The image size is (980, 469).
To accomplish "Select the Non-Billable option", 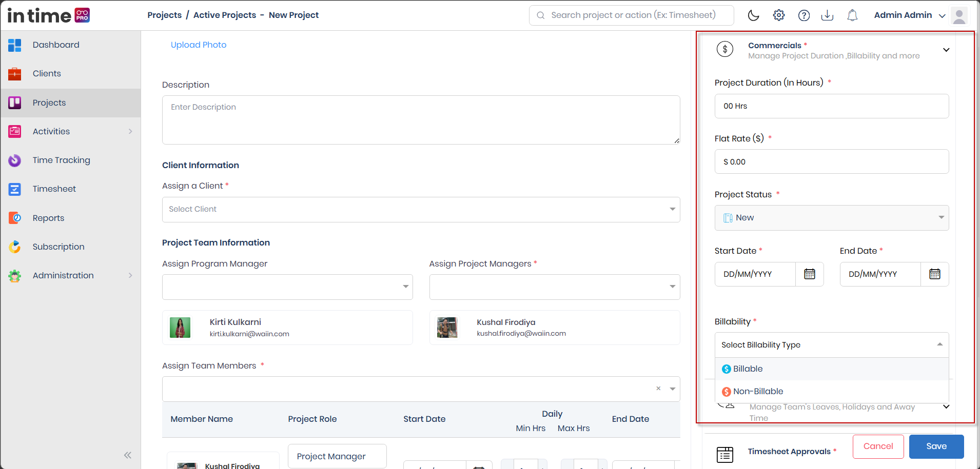I will coord(832,392).
